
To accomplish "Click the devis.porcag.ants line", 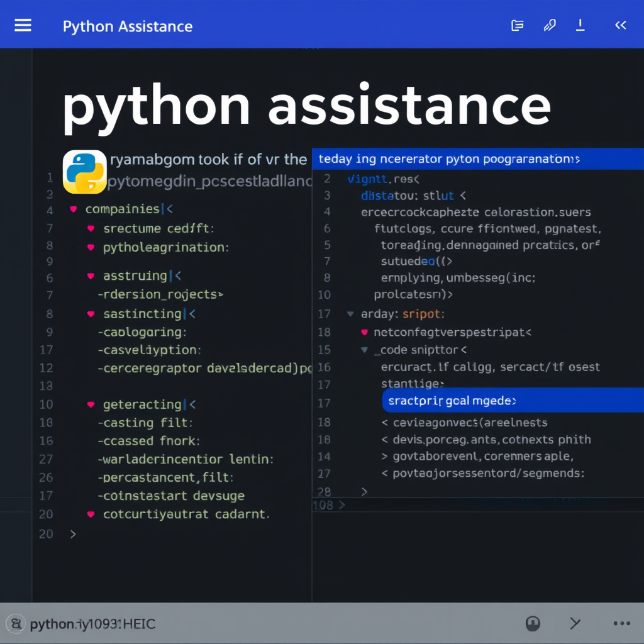I will [x=486, y=440].
